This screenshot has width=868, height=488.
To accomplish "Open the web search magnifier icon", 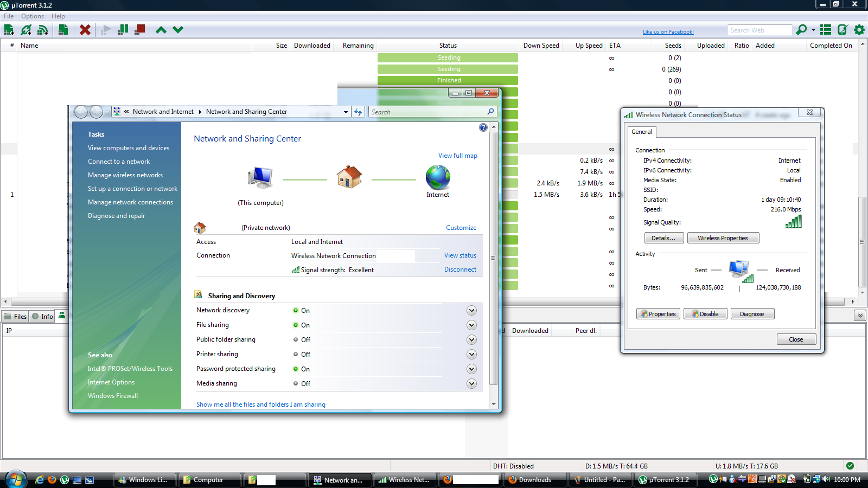I will pyautogui.click(x=801, y=30).
